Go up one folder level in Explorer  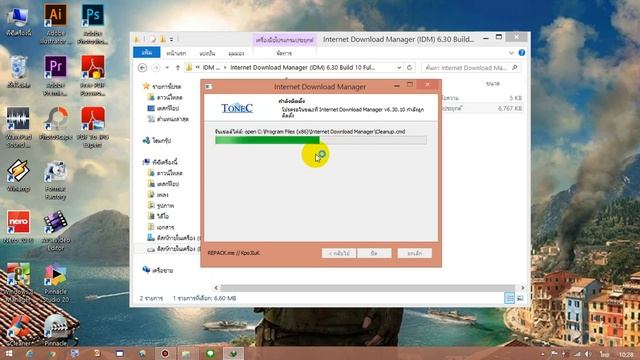coord(178,68)
